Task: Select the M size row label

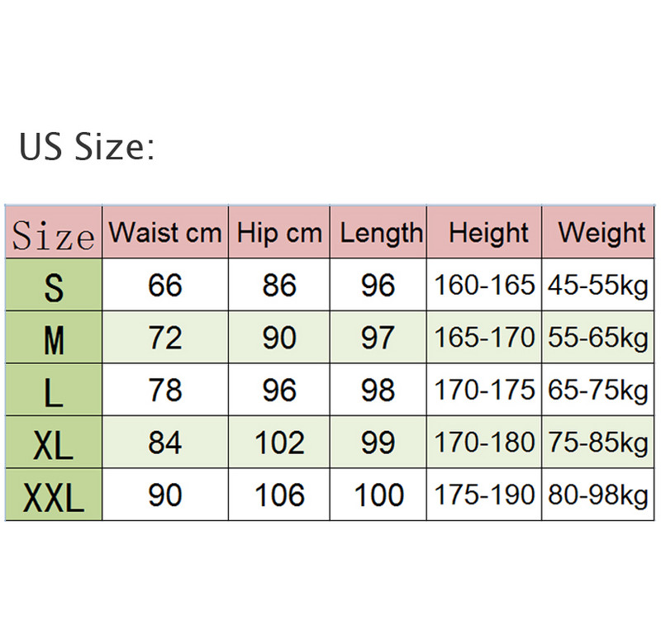Action: (54, 339)
